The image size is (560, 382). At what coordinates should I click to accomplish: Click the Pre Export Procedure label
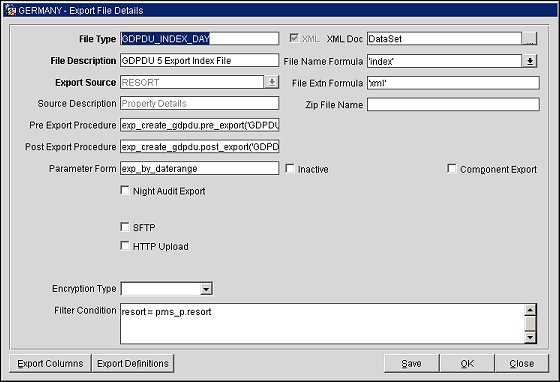pyautogui.click(x=73, y=125)
